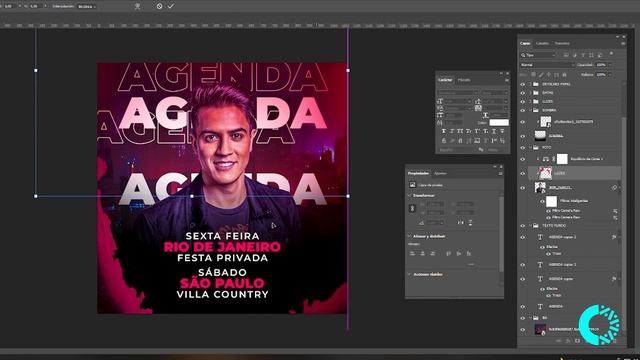Switch to the Trazados tab

pyautogui.click(x=562, y=43)
